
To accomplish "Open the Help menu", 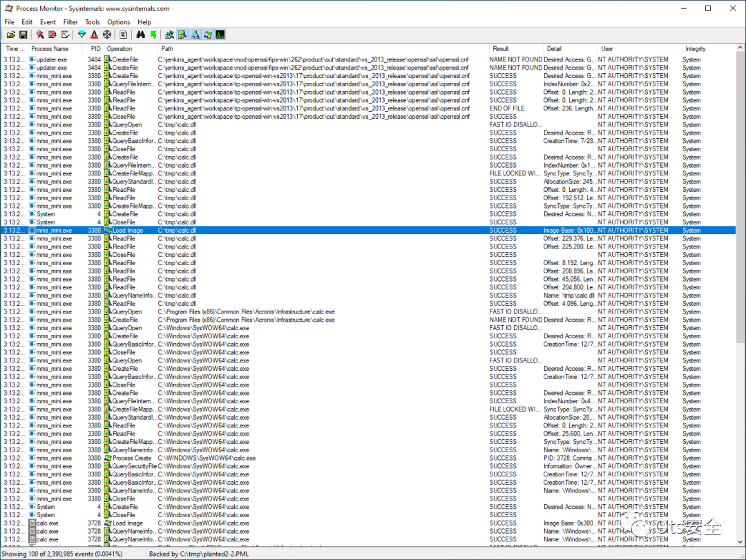I will [144, 22].
